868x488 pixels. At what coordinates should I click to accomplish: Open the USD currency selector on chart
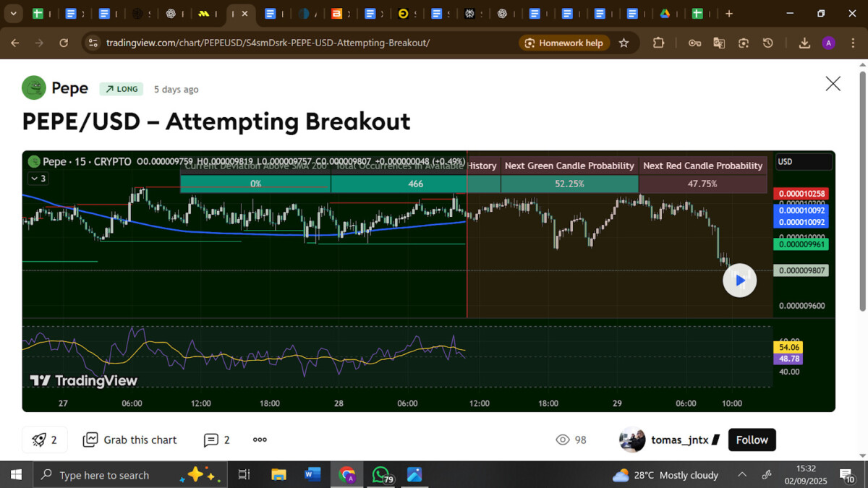tap(803, 162)
